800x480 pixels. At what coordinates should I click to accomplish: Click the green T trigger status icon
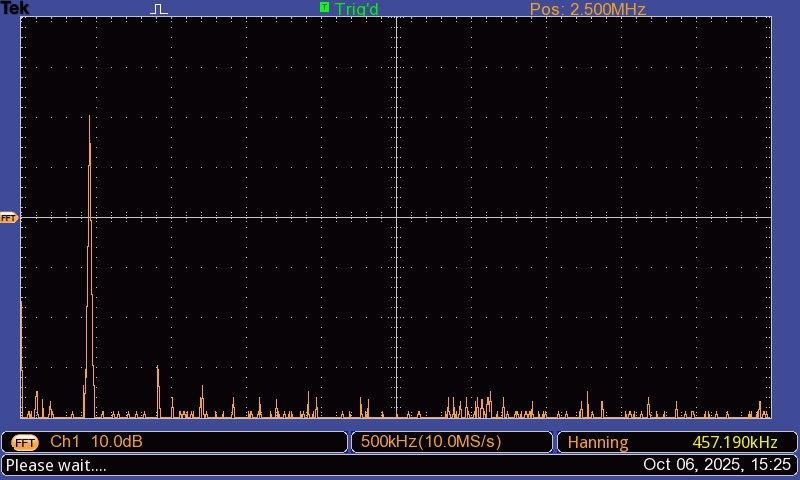[x=324, y=8]
